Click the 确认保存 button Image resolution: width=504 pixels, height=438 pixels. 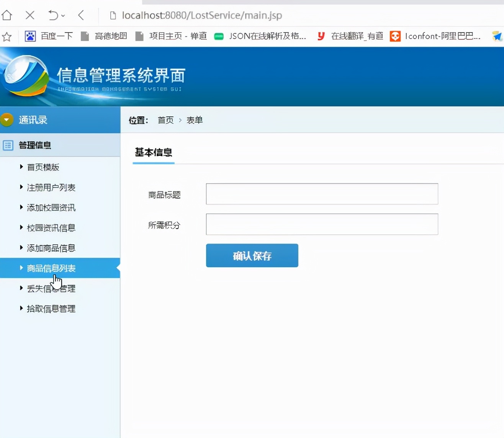[x=252, y=255]
